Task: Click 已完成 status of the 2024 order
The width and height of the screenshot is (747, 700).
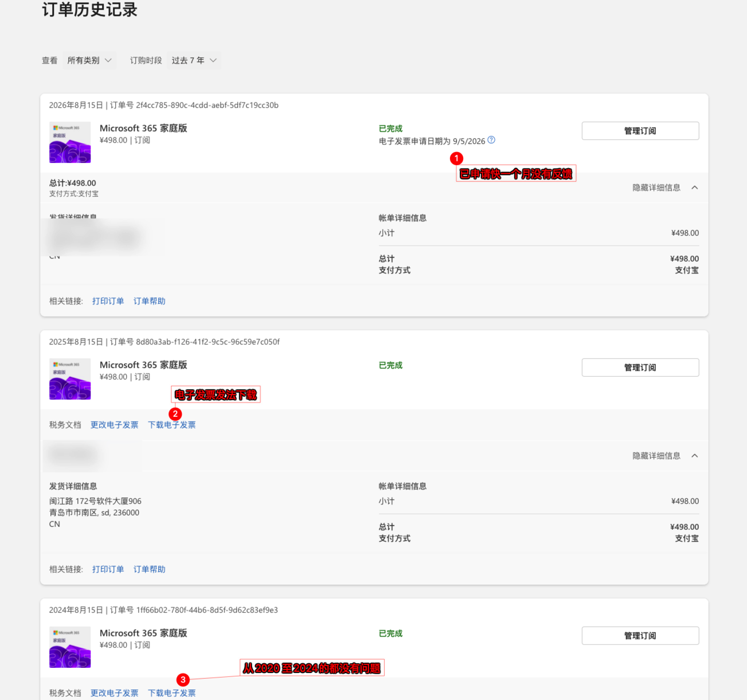Action: coord(391,633)
